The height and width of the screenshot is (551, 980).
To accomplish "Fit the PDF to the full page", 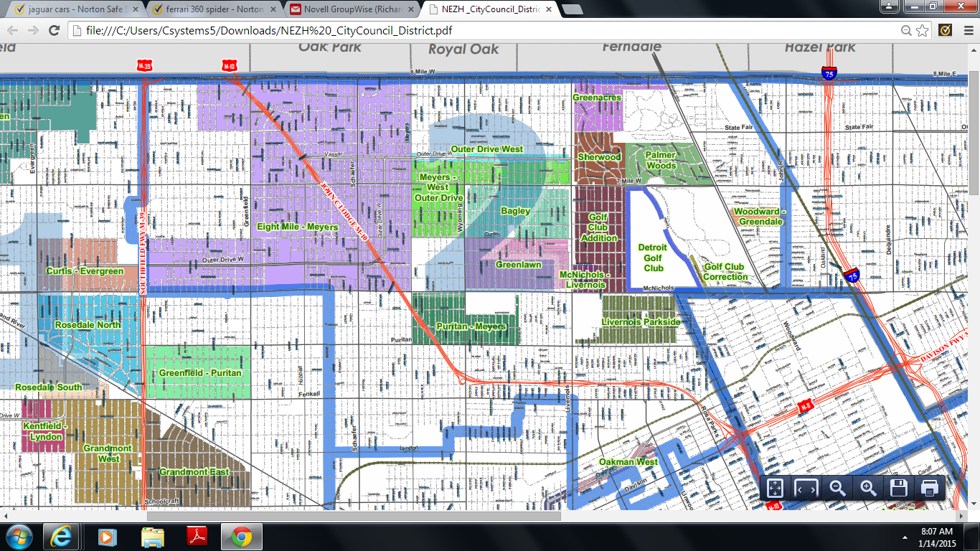I will pyautogui.click(x=775, y=488).
